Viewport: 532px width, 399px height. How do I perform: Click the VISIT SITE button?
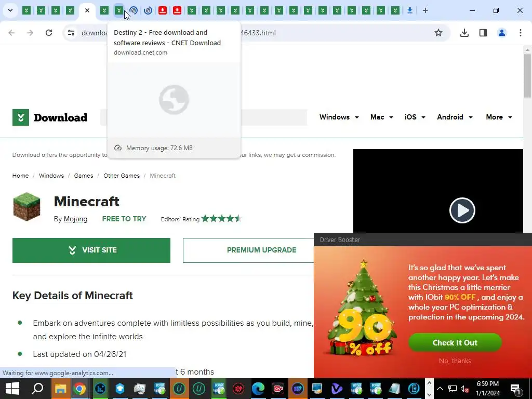point(91,250)
